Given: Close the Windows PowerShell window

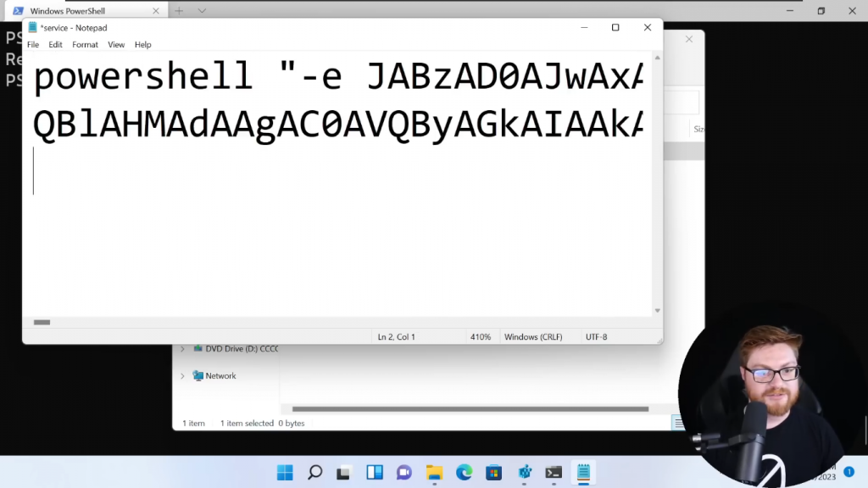Looking at the screenshot, I should point(853,10).
